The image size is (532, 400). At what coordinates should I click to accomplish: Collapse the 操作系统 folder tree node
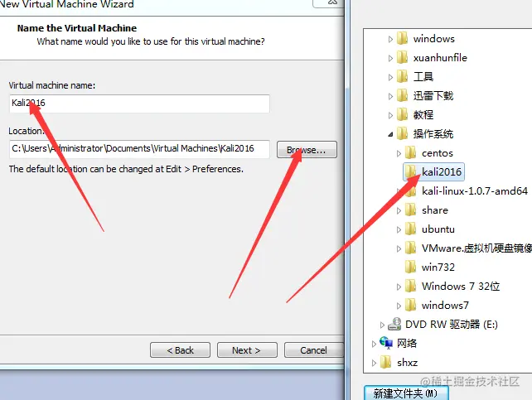click(390, 135)
